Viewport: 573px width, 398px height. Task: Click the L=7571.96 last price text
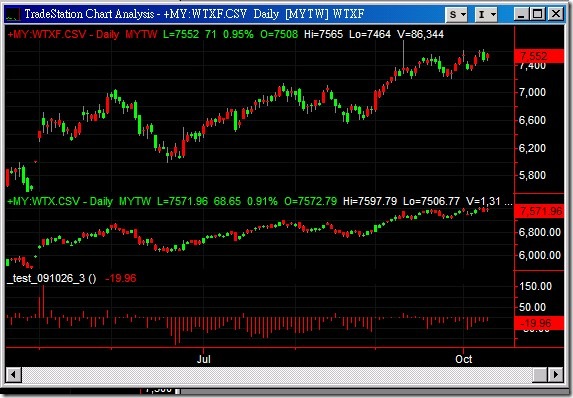tap(182, 201)
